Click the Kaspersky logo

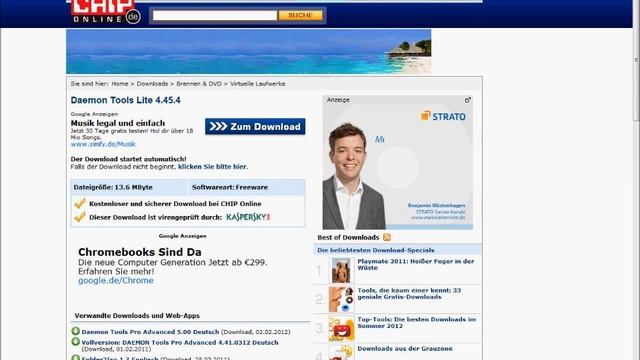coord(248,217)
